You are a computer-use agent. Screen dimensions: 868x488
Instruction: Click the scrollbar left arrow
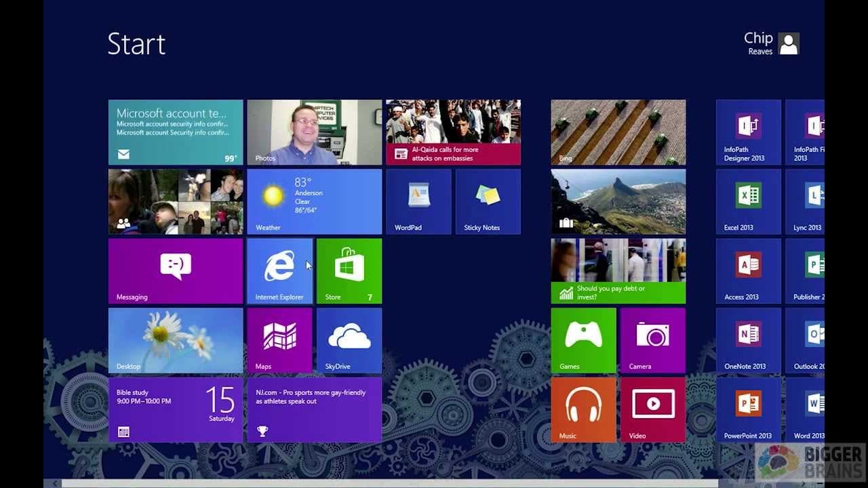coord(55,483)
